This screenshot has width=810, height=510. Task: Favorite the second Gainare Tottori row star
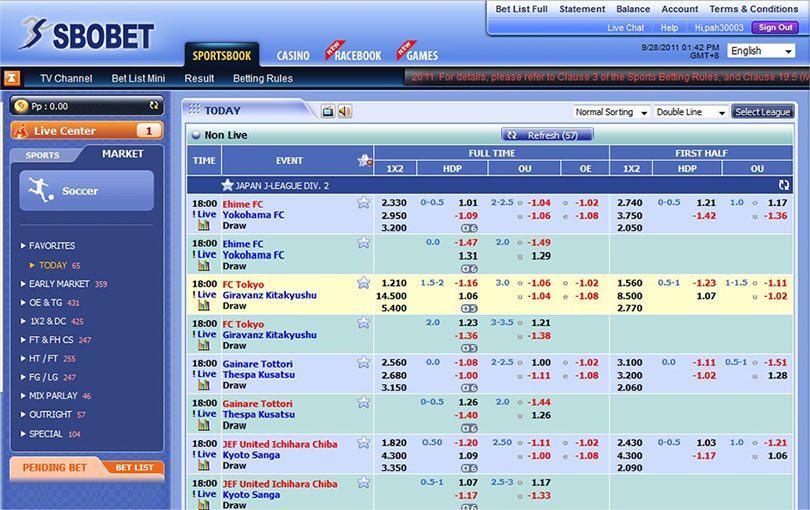tap(364, 401)
